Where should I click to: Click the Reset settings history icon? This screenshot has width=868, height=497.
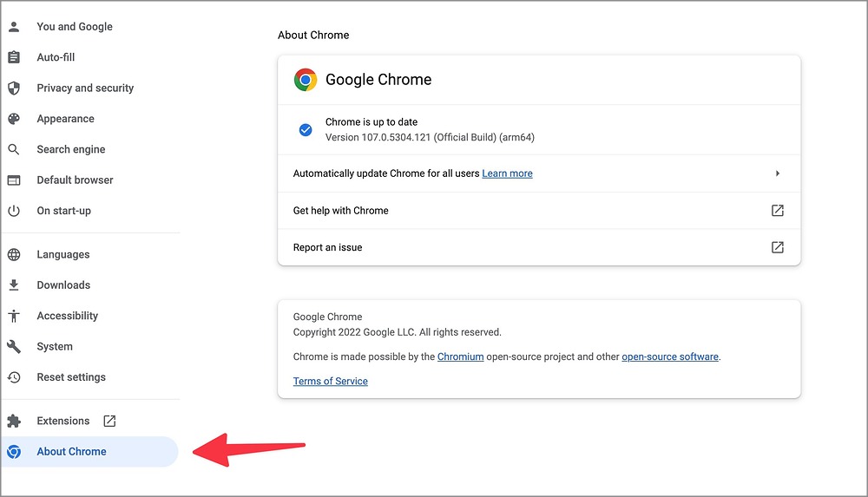point(14,377)
